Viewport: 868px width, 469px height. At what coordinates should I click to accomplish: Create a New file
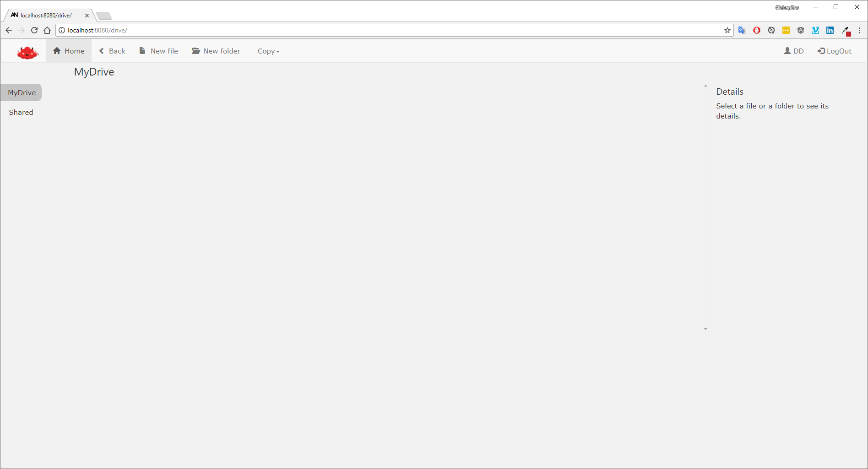(158, 51)
